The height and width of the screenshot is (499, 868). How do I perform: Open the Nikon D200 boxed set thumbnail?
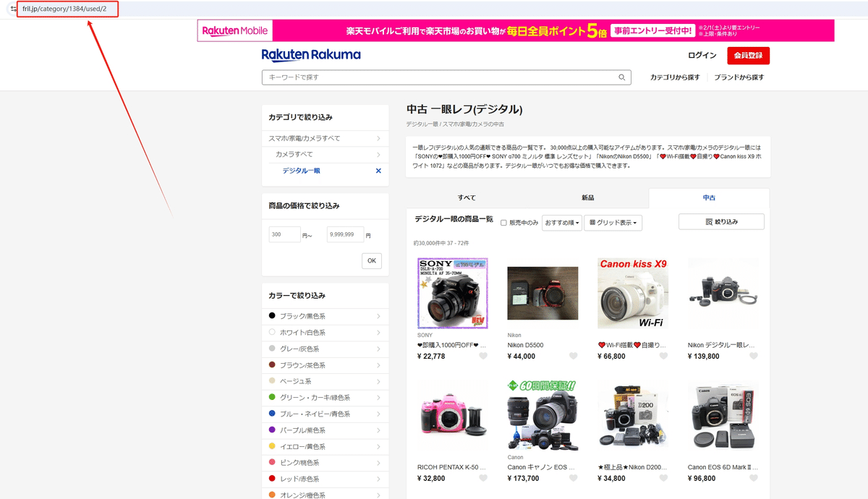(633, 415)
